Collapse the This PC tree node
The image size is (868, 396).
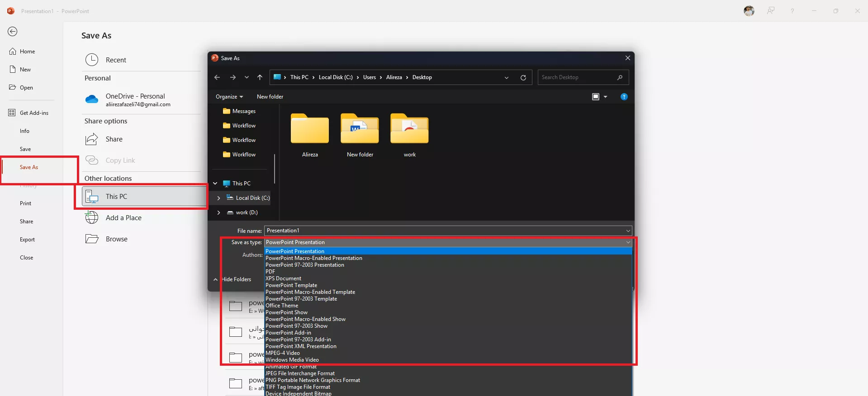coord(215,184)
